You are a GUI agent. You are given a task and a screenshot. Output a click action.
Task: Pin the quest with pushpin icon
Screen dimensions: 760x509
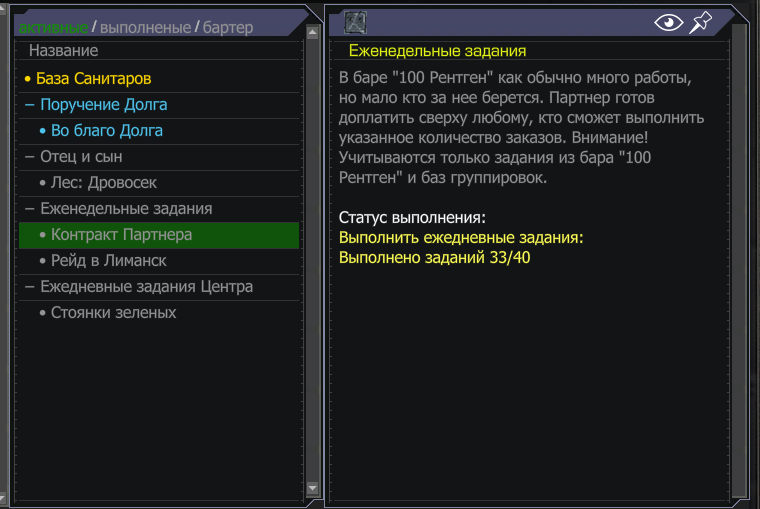coord(700,23)
